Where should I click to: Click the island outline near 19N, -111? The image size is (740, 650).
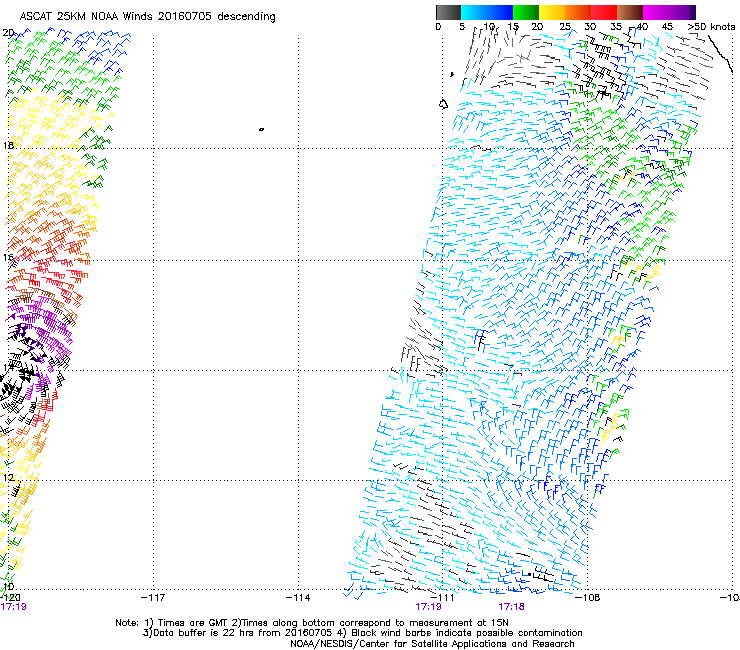click(x=443, y=104)
